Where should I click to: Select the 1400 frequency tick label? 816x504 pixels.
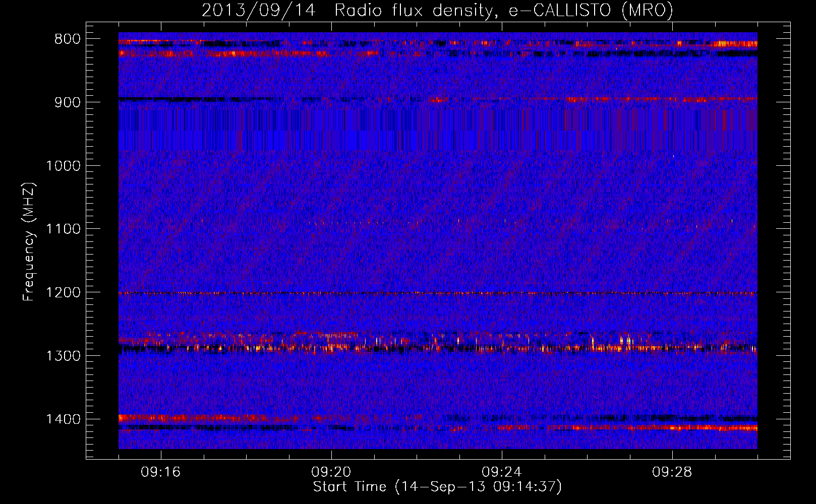(x=63, y=419)
